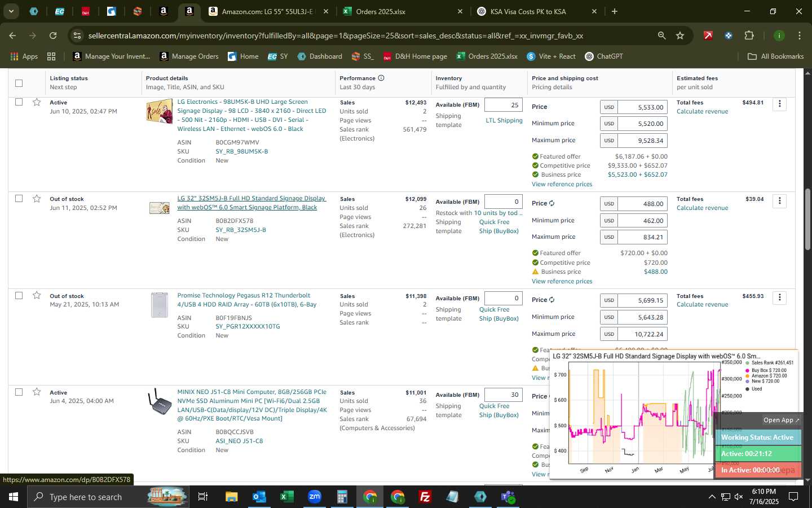Open D&H Home page bookmark
The height and width of the screenshot is (508, 812).
(415, 56)
